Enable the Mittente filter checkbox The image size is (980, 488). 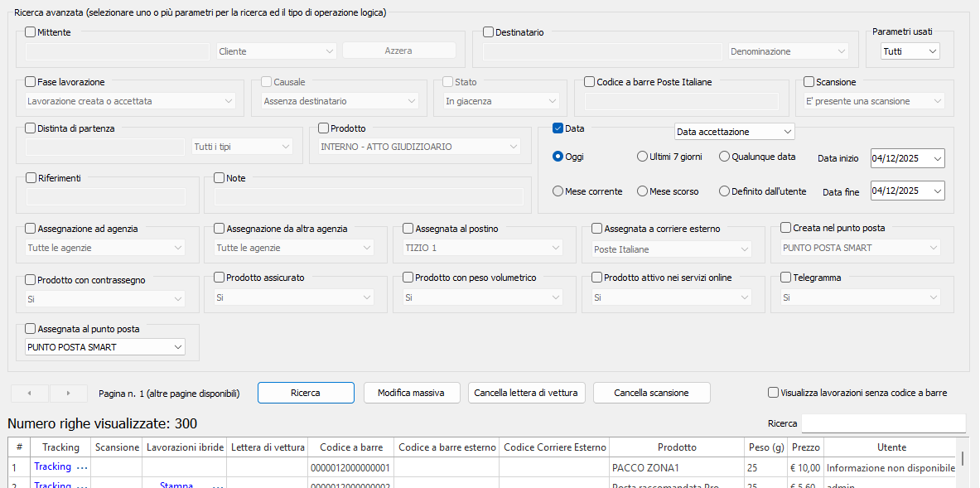point(31,32)
